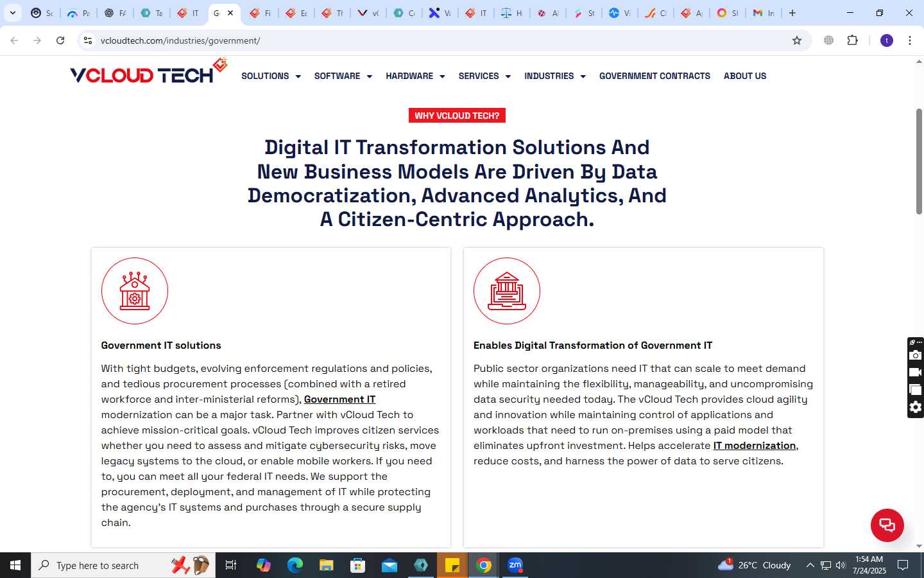924x578 pixels.
Task: Open the red live chat bubble
Action: pos(887,525)
